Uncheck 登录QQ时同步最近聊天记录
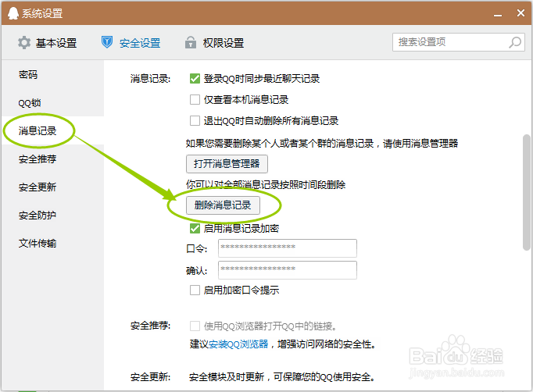 coord(195,79)
